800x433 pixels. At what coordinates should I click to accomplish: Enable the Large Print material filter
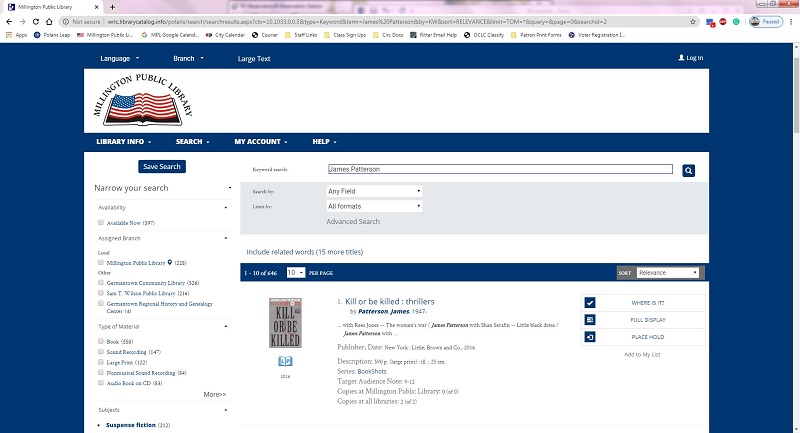tap(101, 361)
